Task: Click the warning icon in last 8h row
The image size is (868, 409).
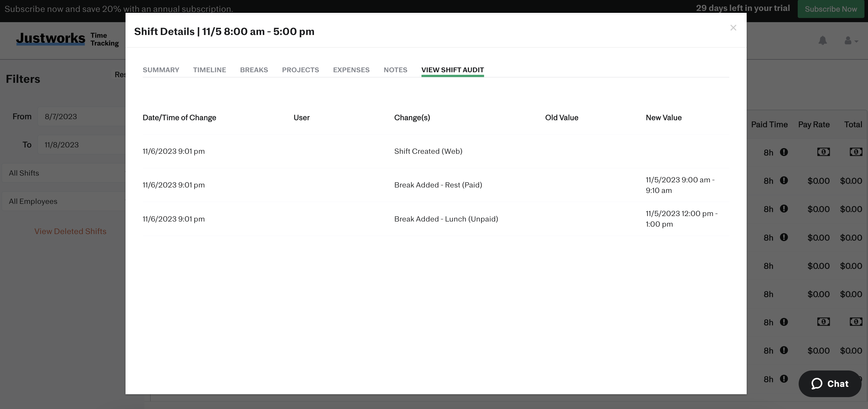Action: (784, 379)
